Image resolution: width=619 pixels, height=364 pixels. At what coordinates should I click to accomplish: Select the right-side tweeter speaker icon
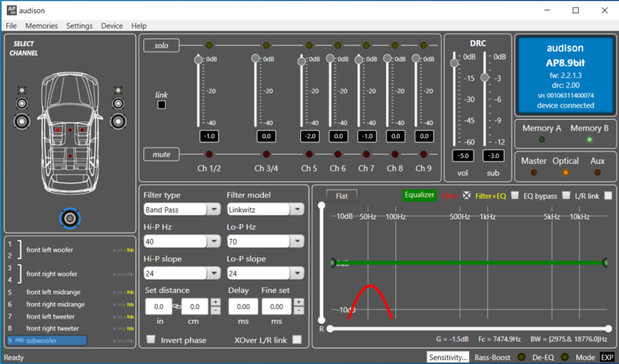(118, 90)
